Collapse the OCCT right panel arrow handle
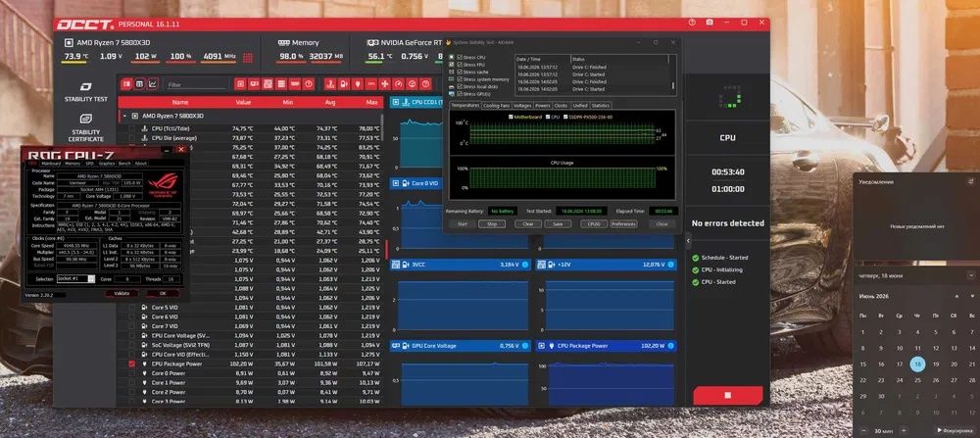The image size is (980, 438). point(688,240)
